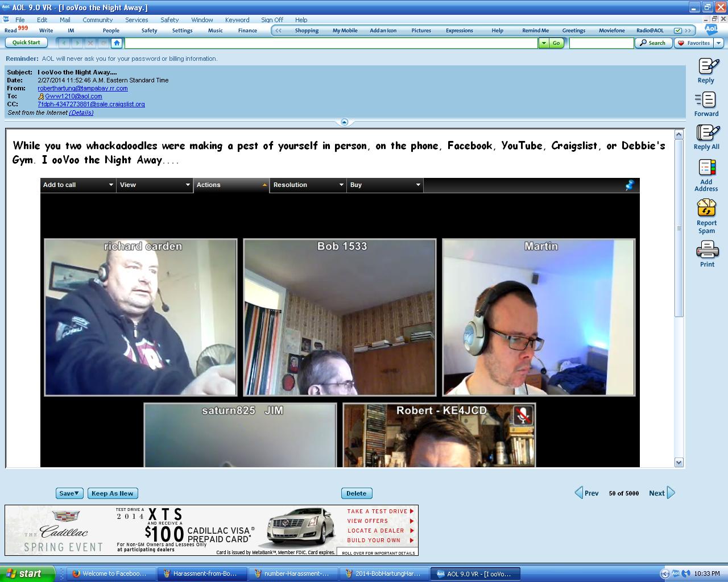Open the Harassment-from-Bo taskbar item
The width and height of the screenshot is (728, 582).
[x=202, y=573]
